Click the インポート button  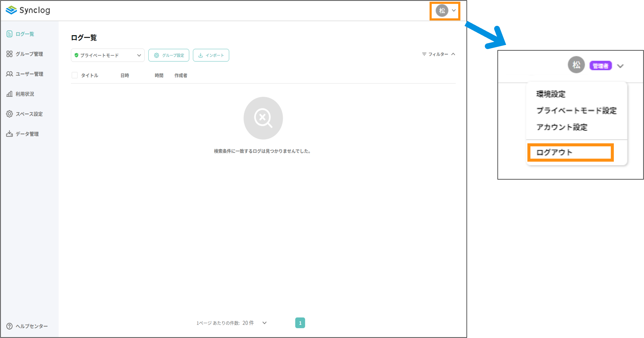211,55
